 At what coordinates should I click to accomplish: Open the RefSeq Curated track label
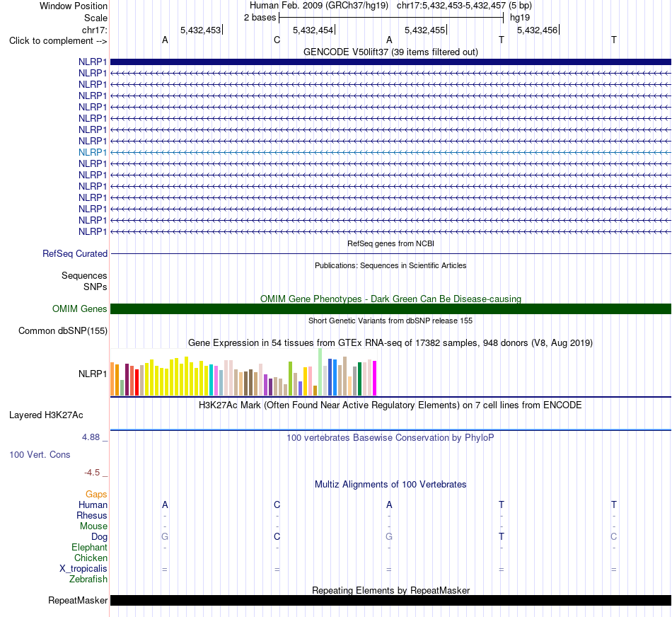(x=74, y=253)
